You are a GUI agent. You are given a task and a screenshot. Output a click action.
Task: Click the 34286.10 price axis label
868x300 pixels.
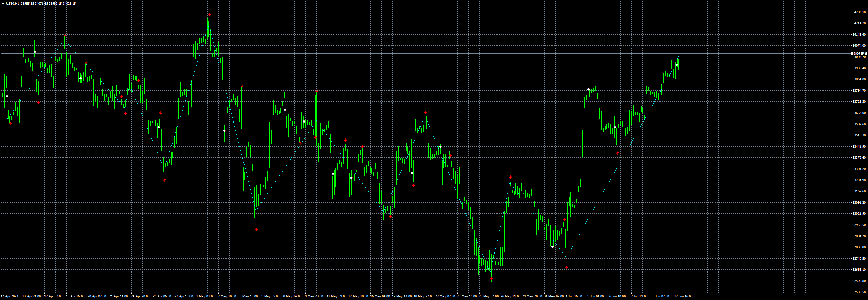pyautogui.click(x=859, y=12)
